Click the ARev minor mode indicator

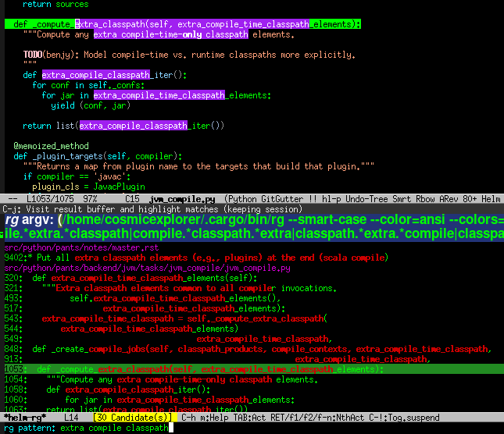click(x=449, y=199)
